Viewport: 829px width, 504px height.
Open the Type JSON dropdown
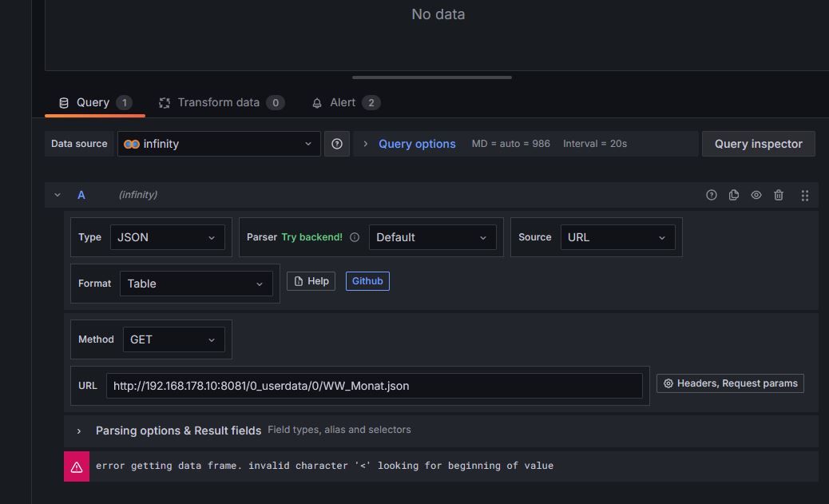tap(167, 237)
